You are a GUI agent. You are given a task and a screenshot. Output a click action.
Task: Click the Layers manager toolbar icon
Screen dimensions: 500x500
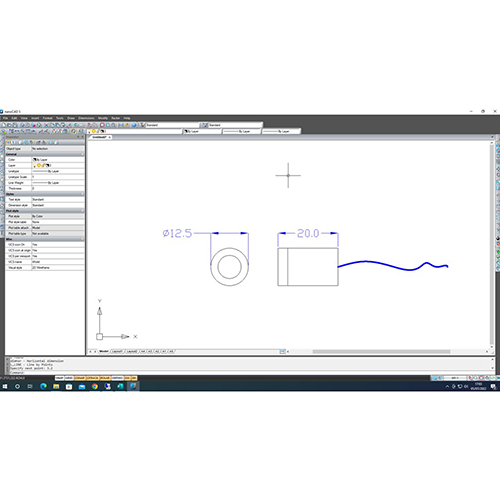[x=4, y=131]
